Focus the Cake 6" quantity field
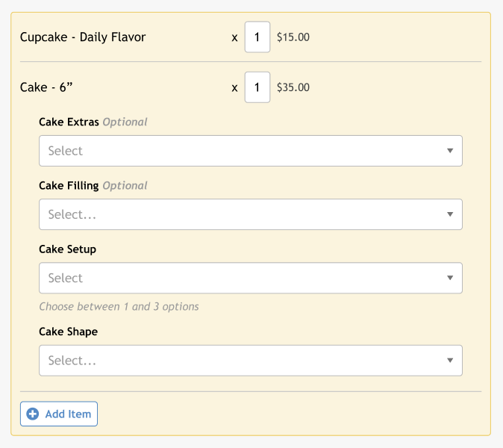The height and width of the screenshot is (448, 503). [x=257, y=87]
